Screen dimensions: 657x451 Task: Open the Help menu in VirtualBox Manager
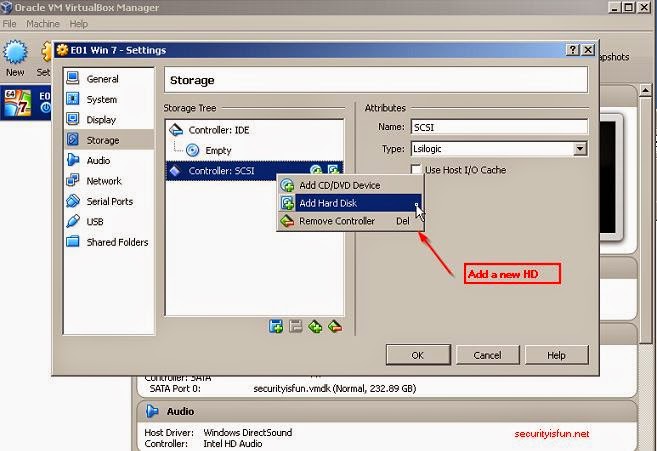coord(79,24)
